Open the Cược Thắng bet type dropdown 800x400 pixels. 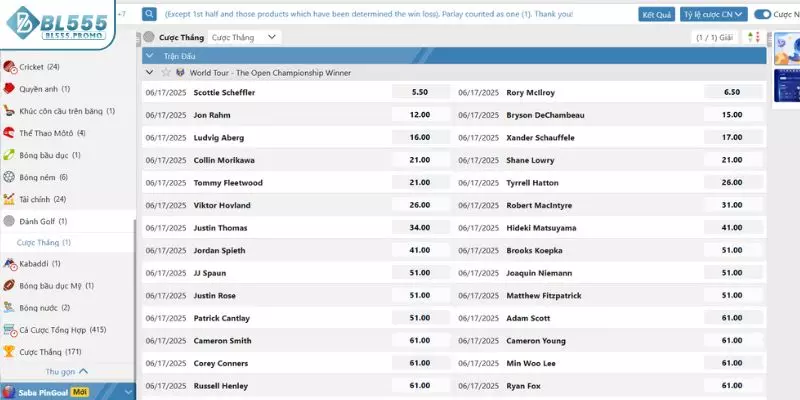point(245,37)
